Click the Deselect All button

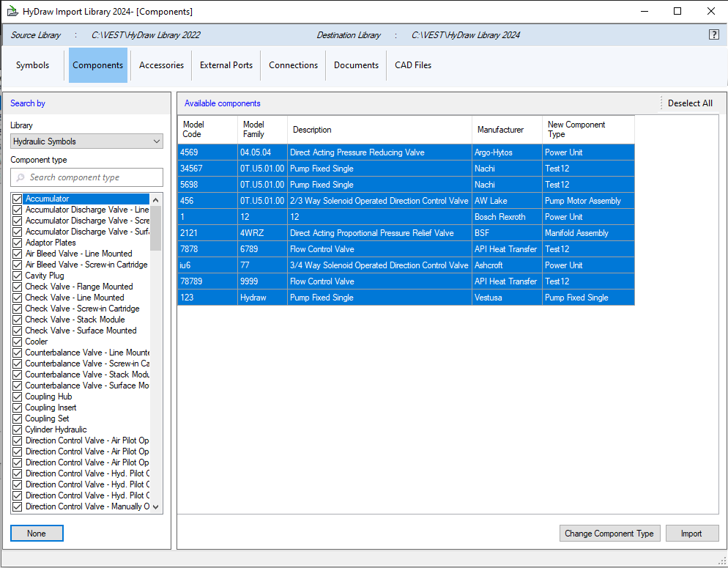pos(689,103)
